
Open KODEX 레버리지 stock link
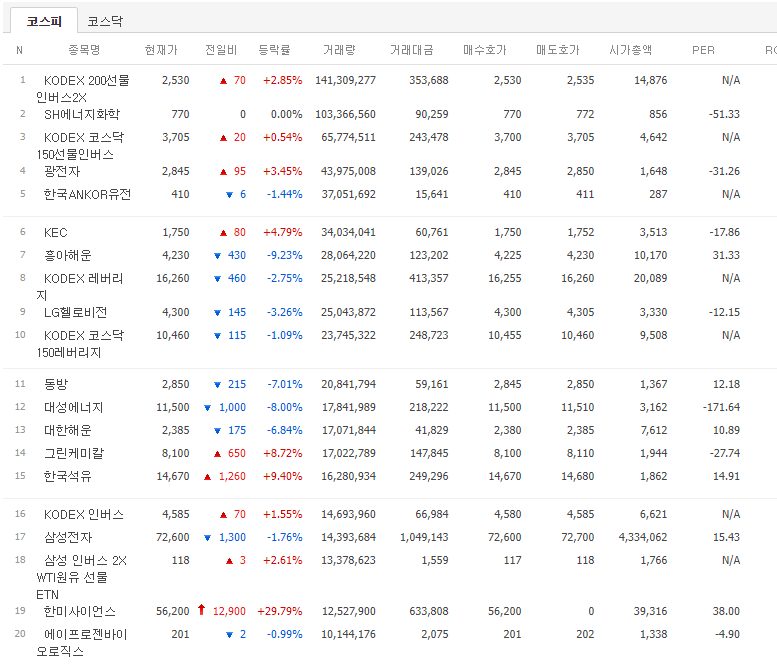[79, 286]
